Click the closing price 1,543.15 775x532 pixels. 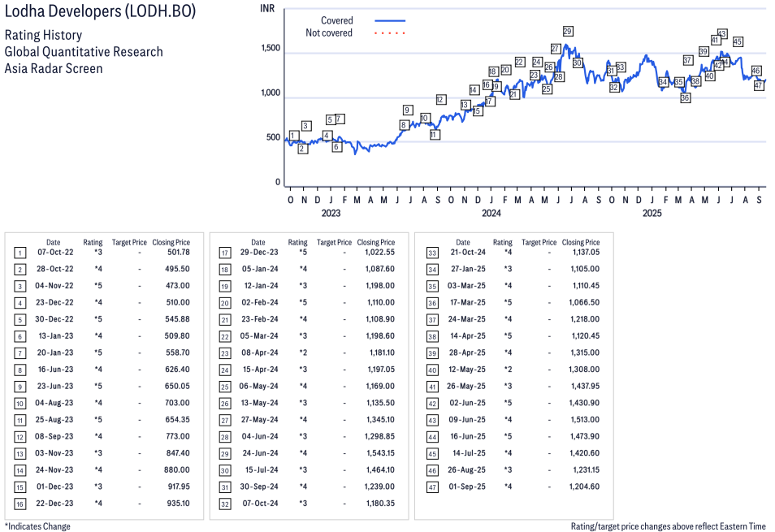click(380, 453)
